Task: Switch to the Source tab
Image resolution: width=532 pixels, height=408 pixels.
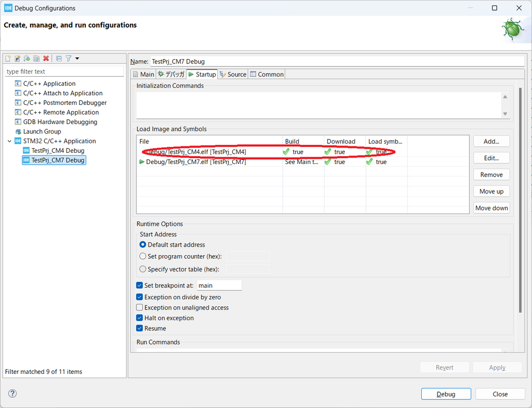Action: 233,75
